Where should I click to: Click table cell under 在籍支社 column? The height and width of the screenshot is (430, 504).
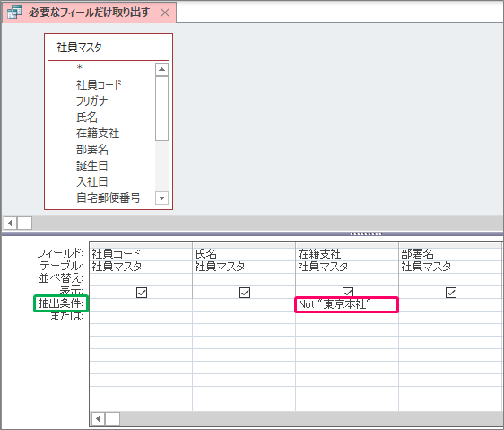(x=347, y=267)
